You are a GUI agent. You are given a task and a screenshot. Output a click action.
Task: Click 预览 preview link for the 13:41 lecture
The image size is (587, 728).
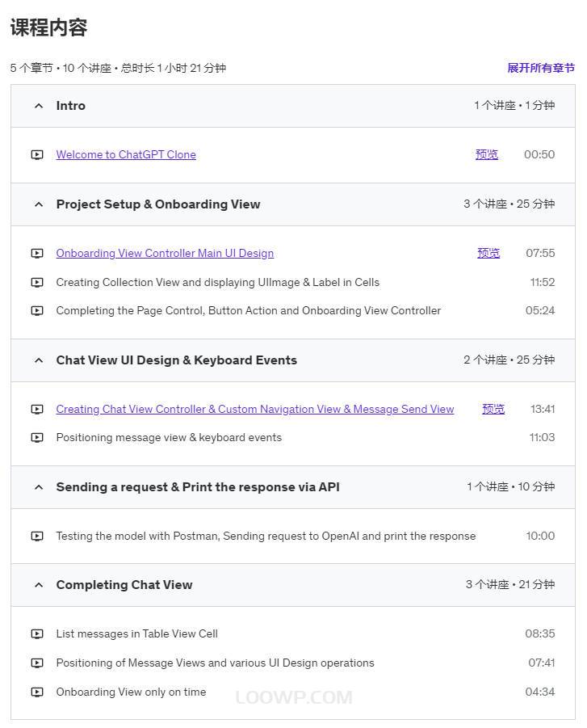(x=493, y=409)
